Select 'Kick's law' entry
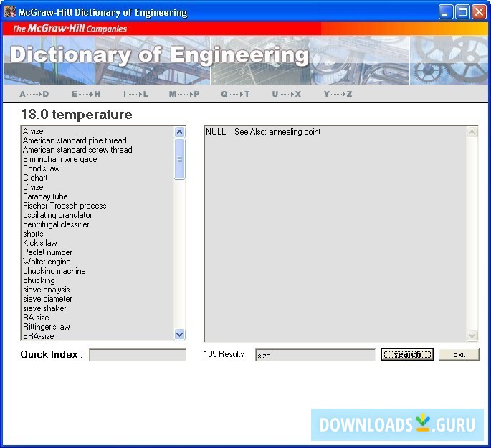The width and height of the screenshot is (491, 448). [39, 243]
